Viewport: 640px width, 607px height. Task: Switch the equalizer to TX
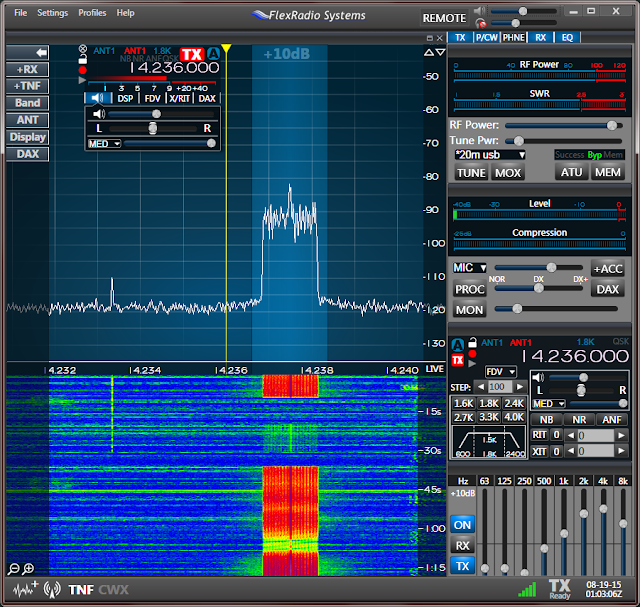(462, 566)
